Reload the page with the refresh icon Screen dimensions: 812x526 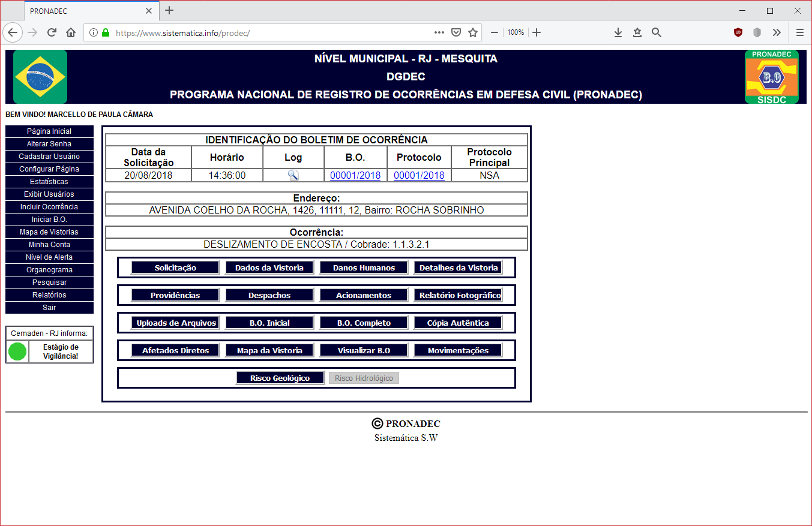pos(52,32)
